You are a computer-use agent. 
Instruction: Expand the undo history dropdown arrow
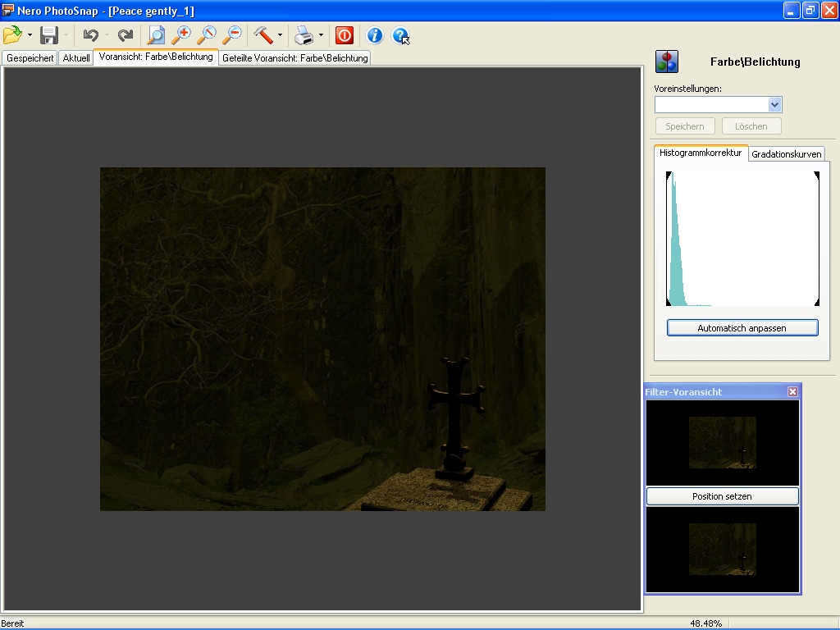coord(107,35)
